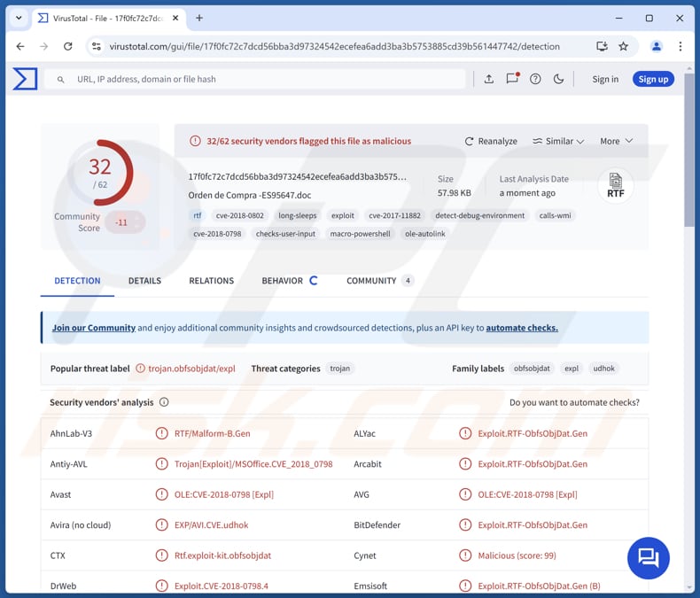Expand the More dropdown menu
This screenshot has width=700, height=598.
pos(616,141)
